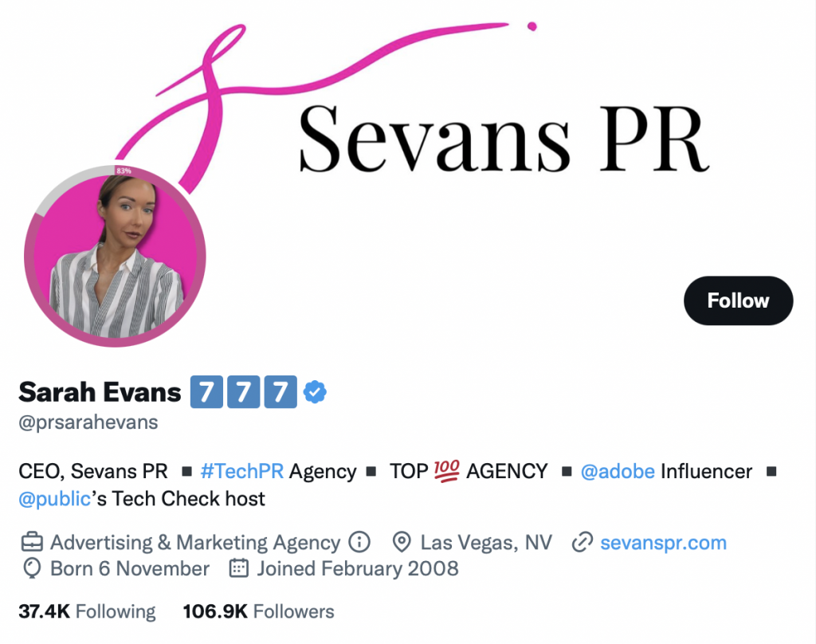This screenshot has height=644, width=816.
Task: Click the first blue 7 emoji badge
Action: pos(206,392)
